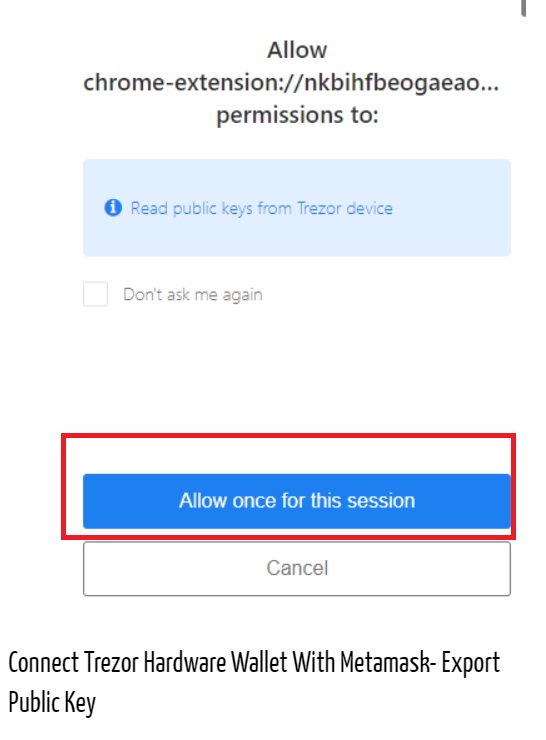546x740 pixels.
Task: Click the word "Metamask-" in the caption
Action: 388,662
